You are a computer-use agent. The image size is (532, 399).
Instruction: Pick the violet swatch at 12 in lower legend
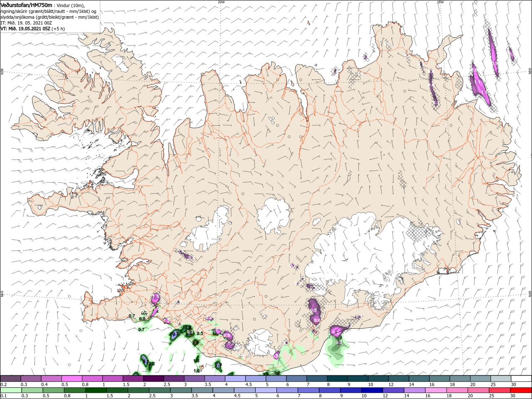[393, 390]
